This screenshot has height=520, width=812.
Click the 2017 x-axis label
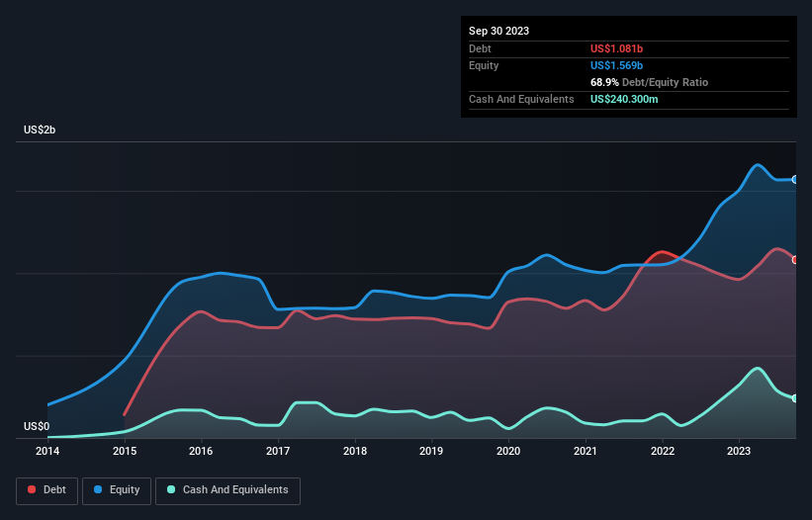pyautogui.click(x=278, y=451)
